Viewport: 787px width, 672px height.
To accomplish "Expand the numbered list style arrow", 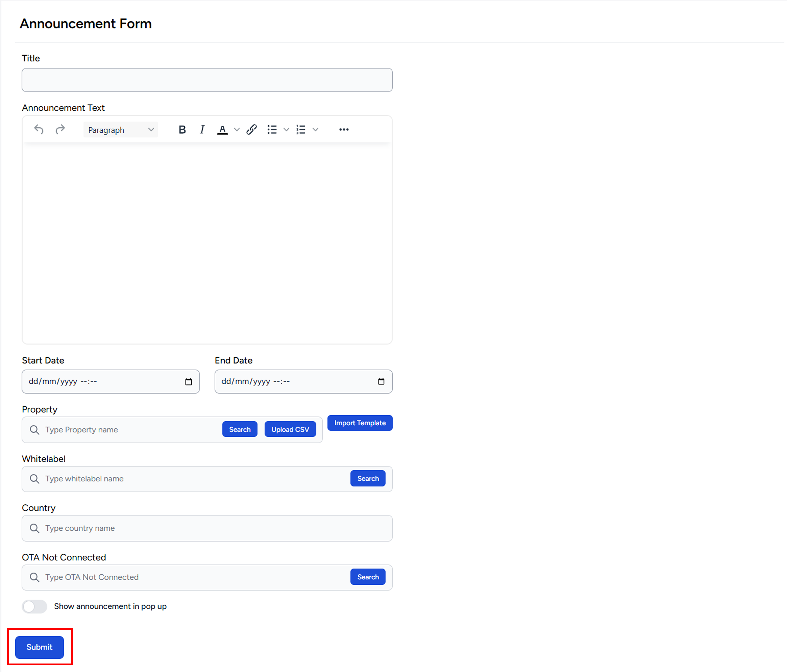I will point(315,130).
